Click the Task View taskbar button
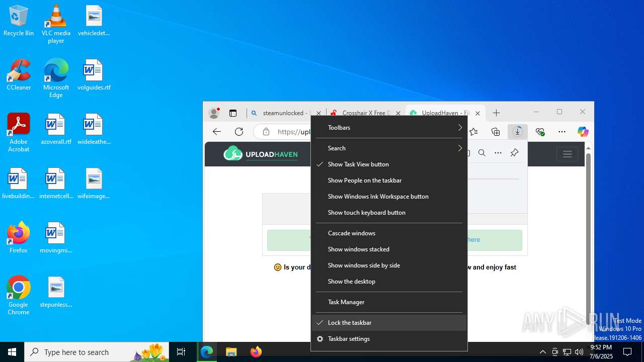This screenshot has height=362, width=644. [182, 352]
